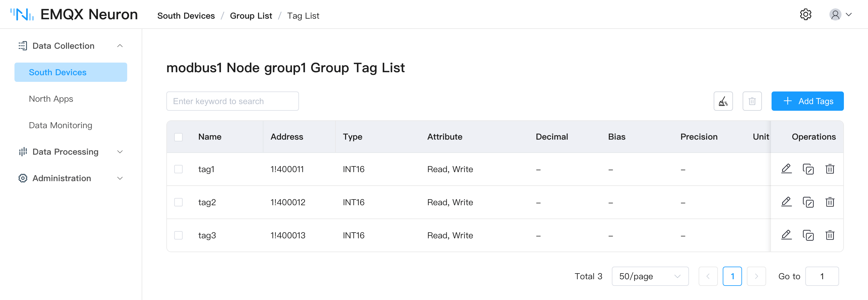Copy tag3 using the duplicate icon
This screenshot has width=868, height=300.
808,235
